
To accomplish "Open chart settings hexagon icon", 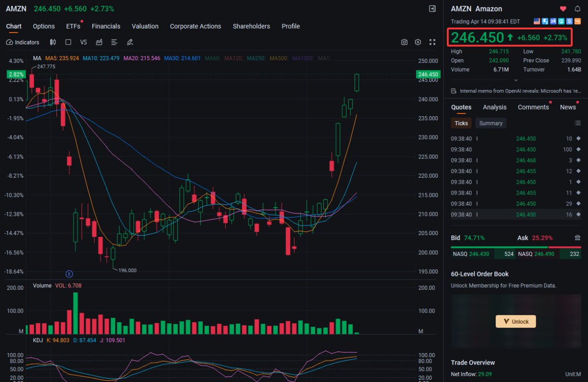I will (x=418, y=43).
